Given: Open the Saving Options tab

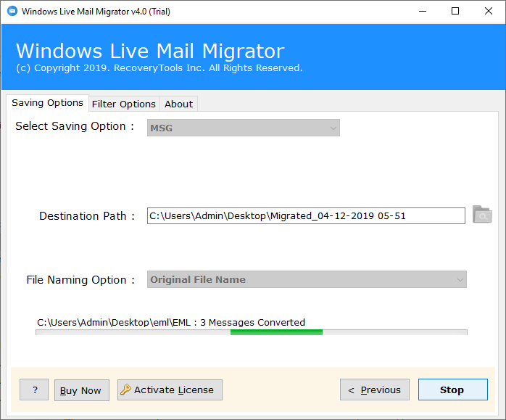Looking at the screenshot, I should point(47,103).
